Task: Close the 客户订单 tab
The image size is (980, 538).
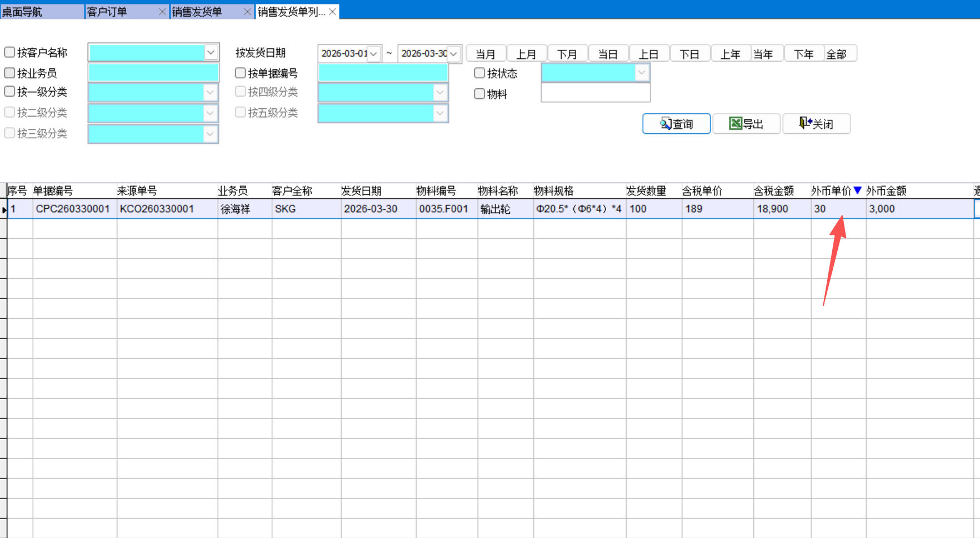Action: [x=162, y=12]
